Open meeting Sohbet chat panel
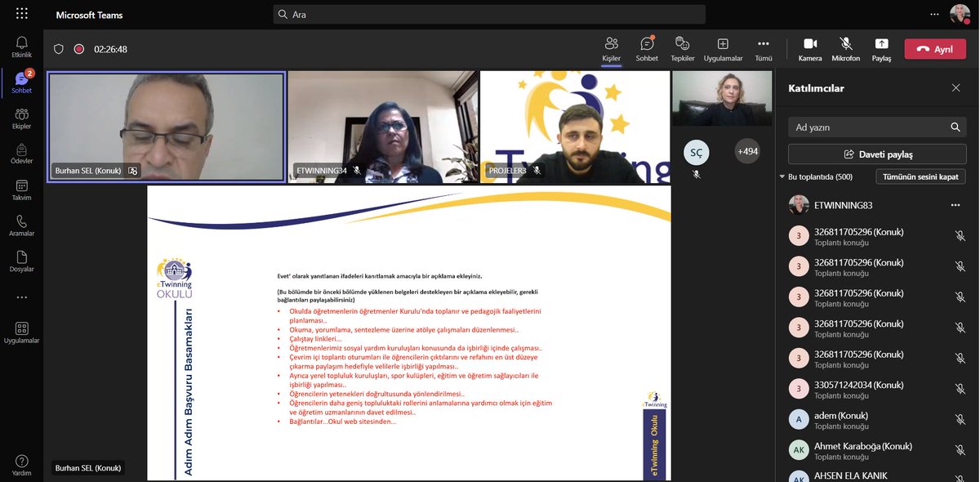Image resolution: width=980 pixels, height=482 pixels. point(647,49)
